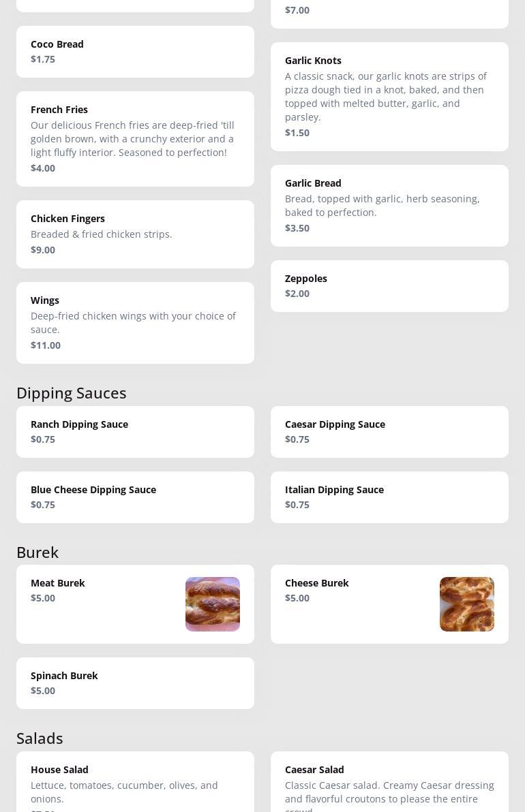
Task: Open the Cheese Burek photo thumbnail
Action: point(466,604)
